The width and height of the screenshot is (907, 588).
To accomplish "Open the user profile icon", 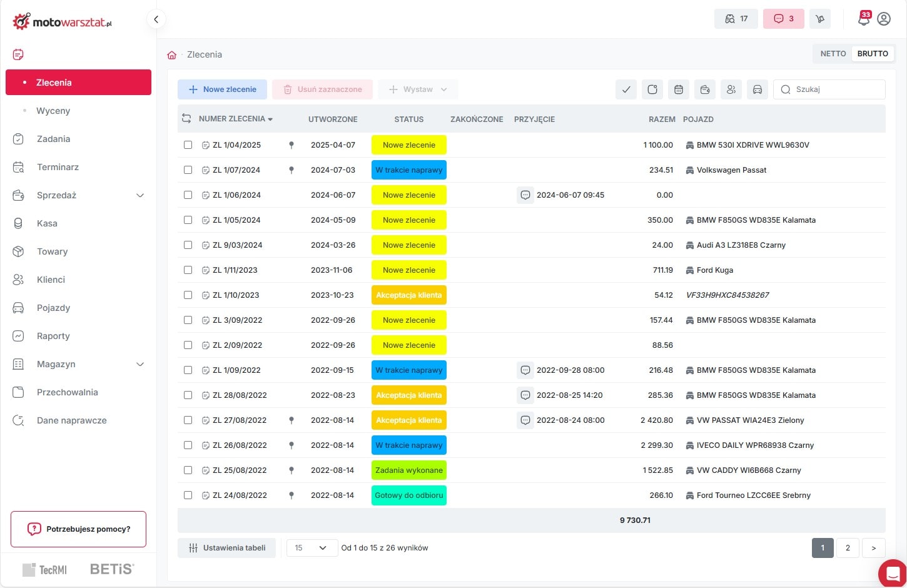I will point(884,19).
